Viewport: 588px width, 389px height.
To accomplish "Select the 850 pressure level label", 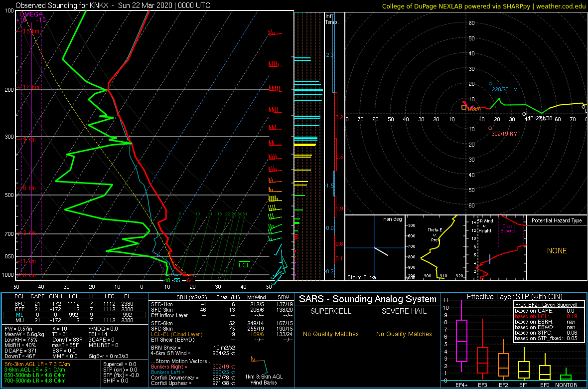I will (x=8, y=256).
